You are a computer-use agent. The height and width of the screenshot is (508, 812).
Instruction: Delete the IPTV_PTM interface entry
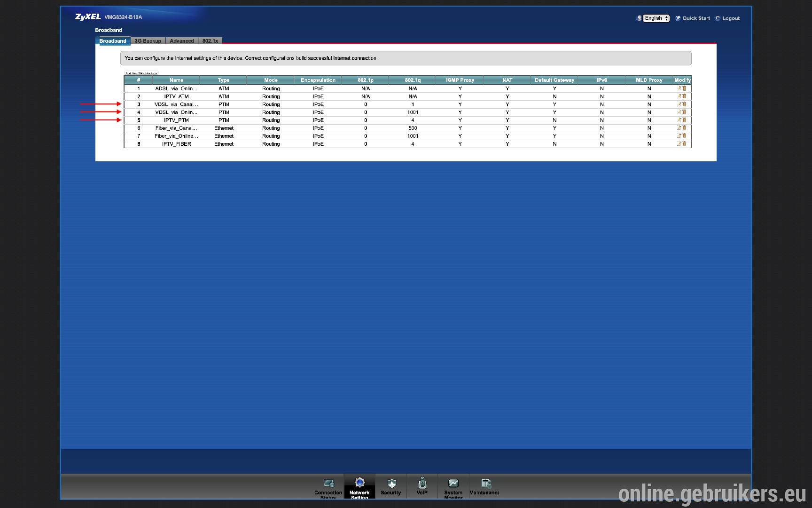click(x=684, y=120)
